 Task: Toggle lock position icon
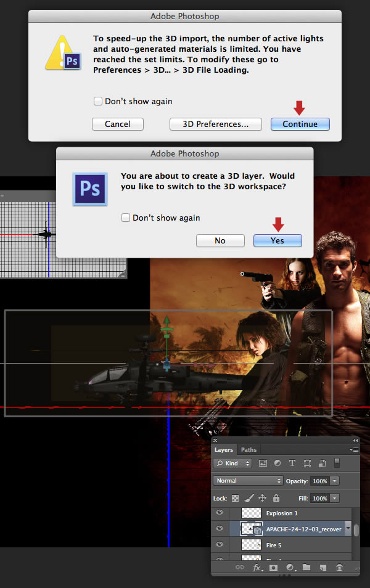pos(262,498)
